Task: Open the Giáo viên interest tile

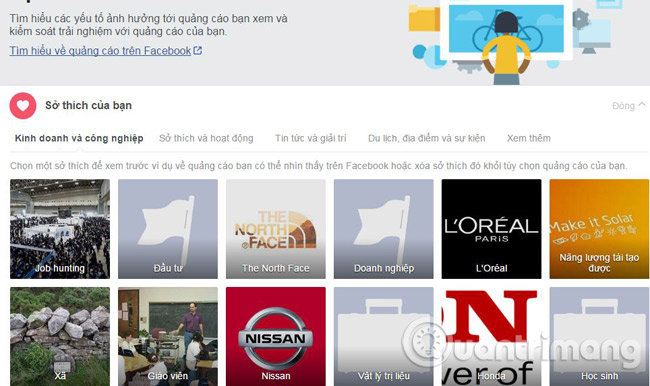Action: tap(168, 336)
